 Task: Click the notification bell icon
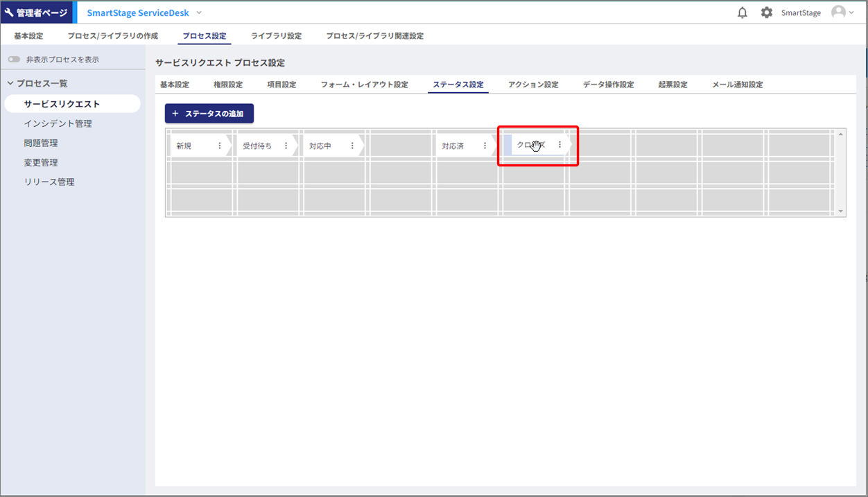click(743, 12)
